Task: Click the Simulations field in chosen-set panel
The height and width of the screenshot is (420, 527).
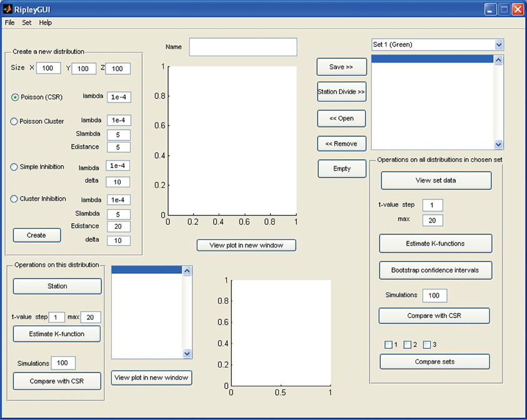Action: (x=434, y=296)
